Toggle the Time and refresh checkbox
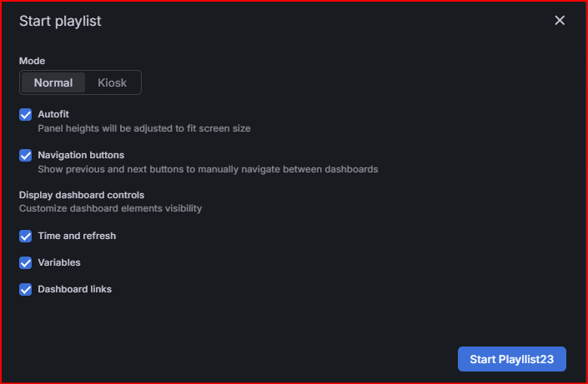Image resolution: width=588 pixels, height=384 pixels. [26, 236]
